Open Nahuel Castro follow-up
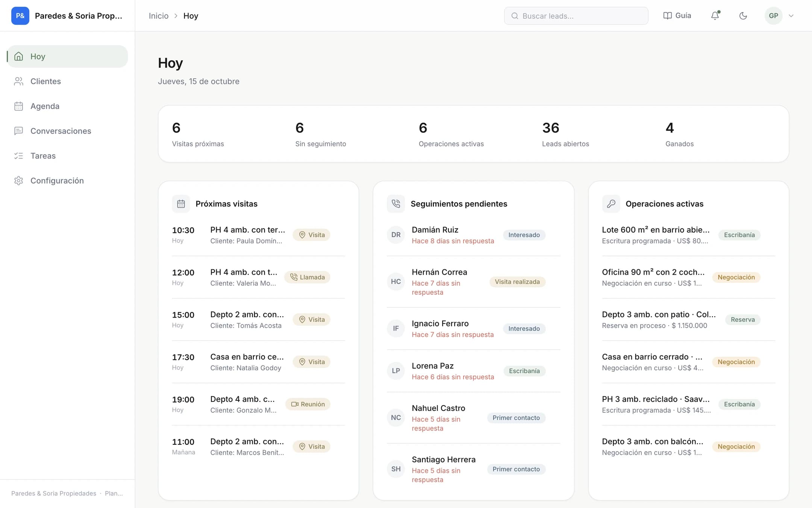812x508 pixels. [x=473, y=418]
